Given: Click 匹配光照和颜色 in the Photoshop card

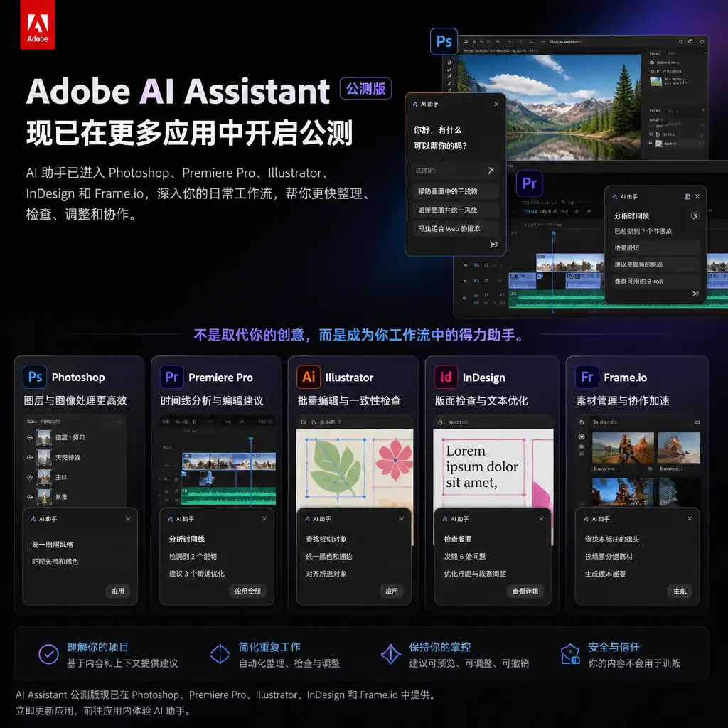Looking at the screenshot, I should point(55,562).
